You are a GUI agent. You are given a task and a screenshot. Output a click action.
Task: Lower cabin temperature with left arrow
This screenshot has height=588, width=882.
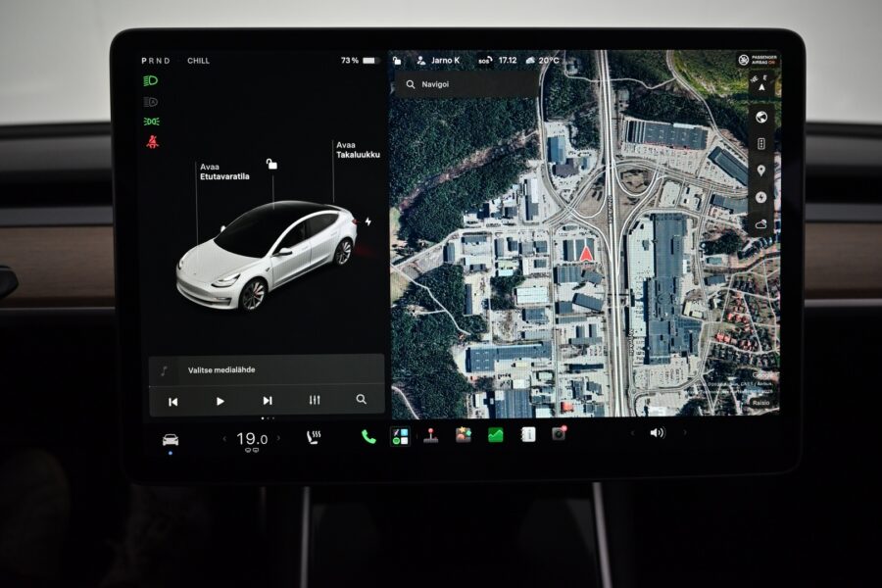(224, 439)
